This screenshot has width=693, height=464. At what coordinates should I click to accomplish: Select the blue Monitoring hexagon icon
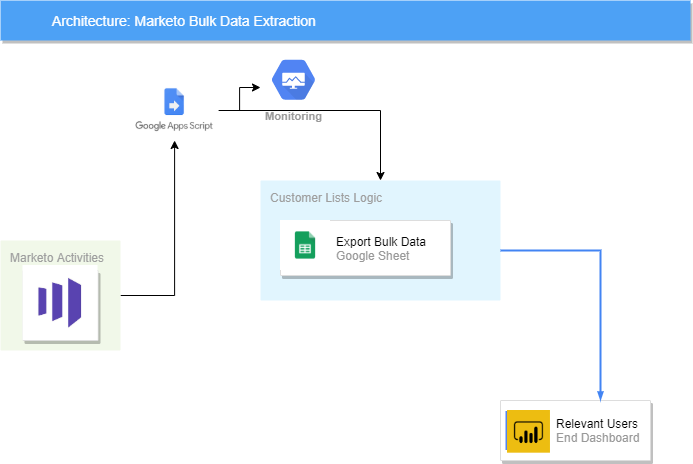click(293, 81)
